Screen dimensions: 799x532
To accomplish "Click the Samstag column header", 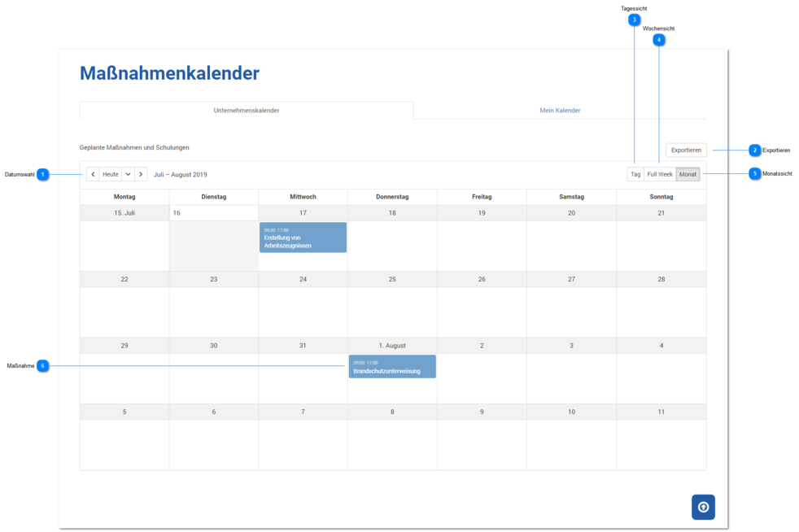I will click(x=571, y=197).
